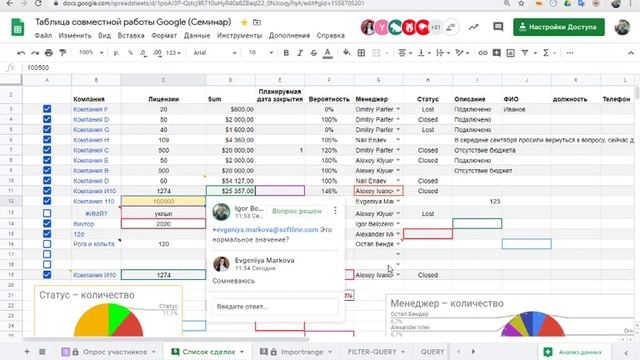Check the checkbox next to Рога и копыта

tap(47, 244)
